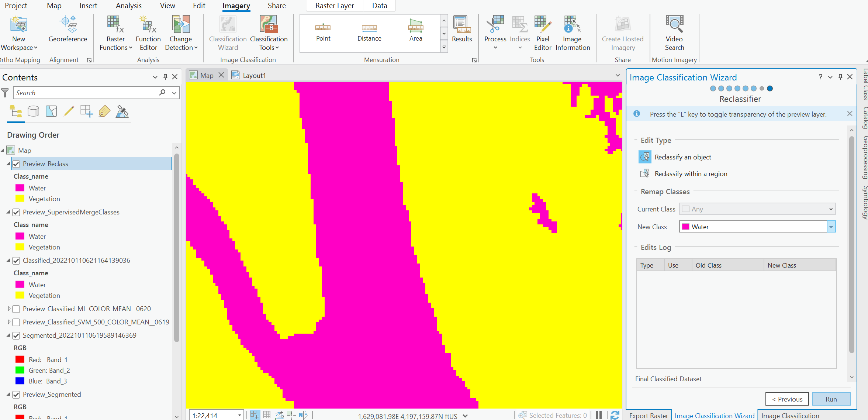Select the Pixel Editor tool
This screenshot has width=868, height=420.
point(542,33)
